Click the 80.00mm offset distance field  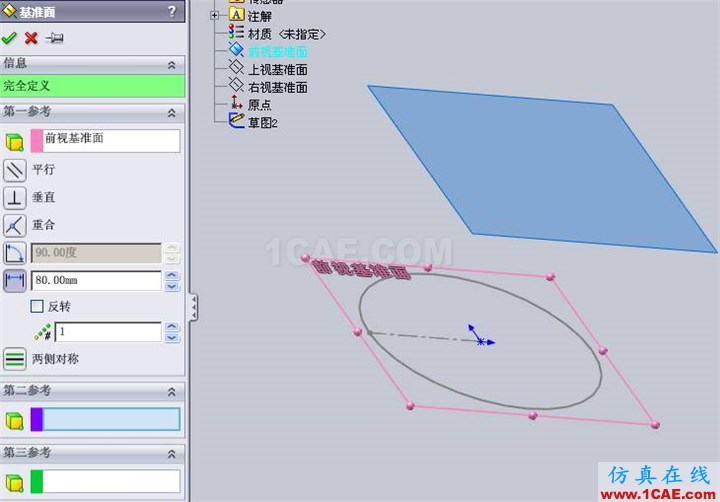tap(96, 280)
